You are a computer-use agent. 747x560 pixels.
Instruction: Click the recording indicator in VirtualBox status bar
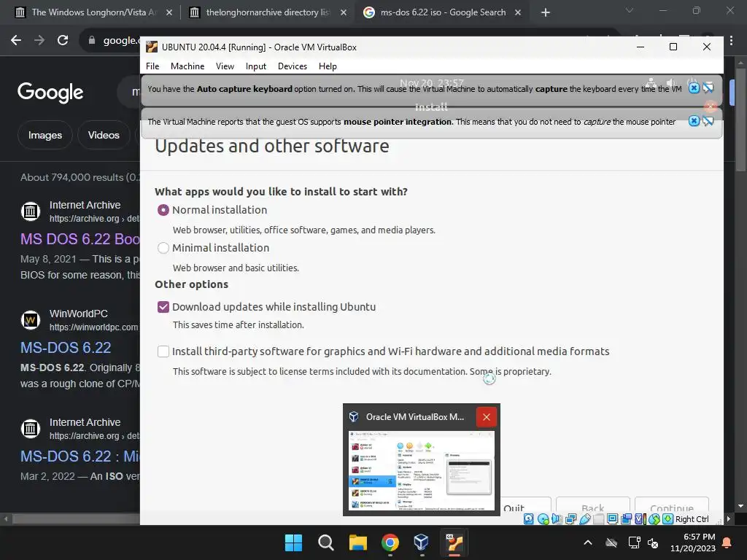627,519
